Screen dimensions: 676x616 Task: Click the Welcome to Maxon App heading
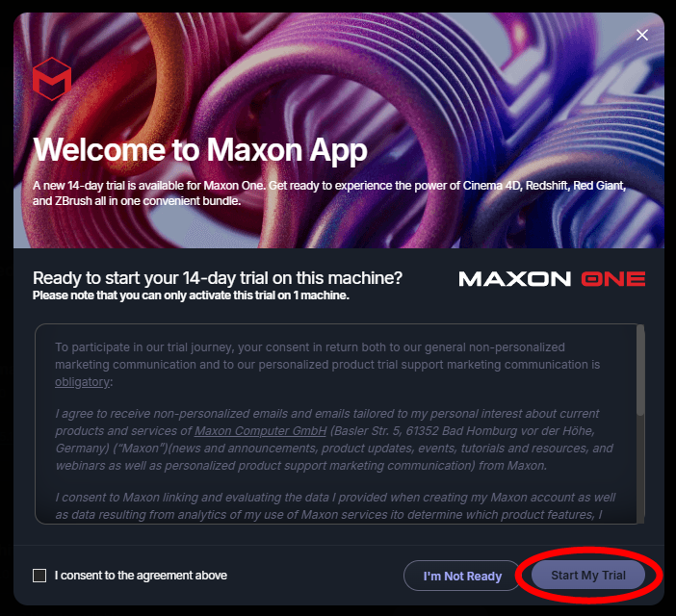click(x=200, y=150)
